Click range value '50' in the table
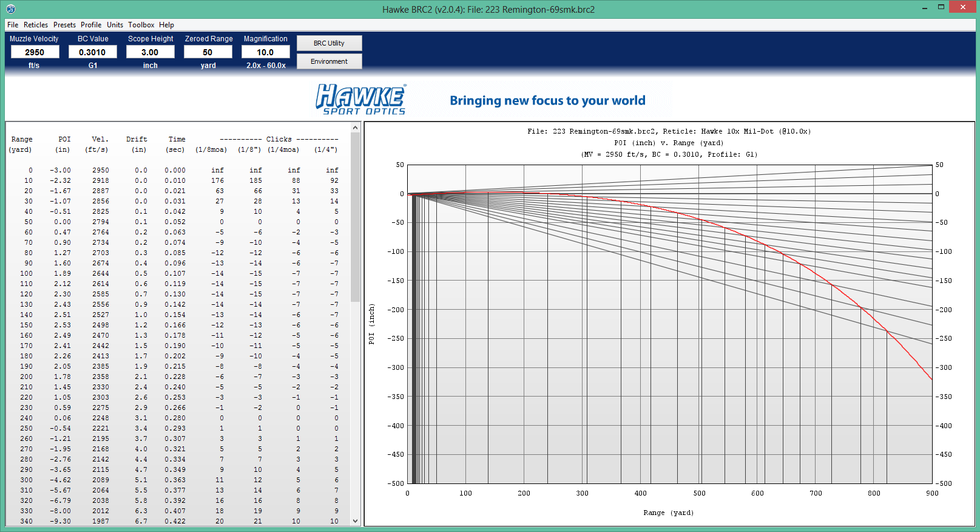This screenshot has width=980, height=532. 29,222
